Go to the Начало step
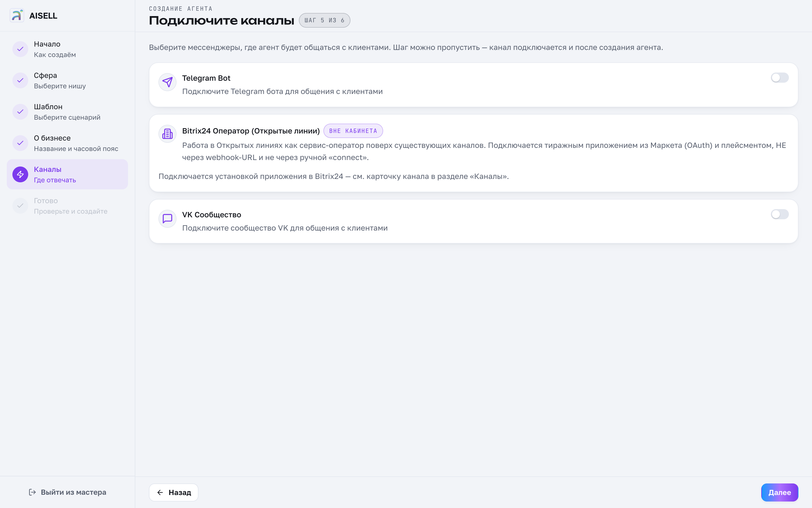The width and height of the screenshot is (812, 508). 67,49
